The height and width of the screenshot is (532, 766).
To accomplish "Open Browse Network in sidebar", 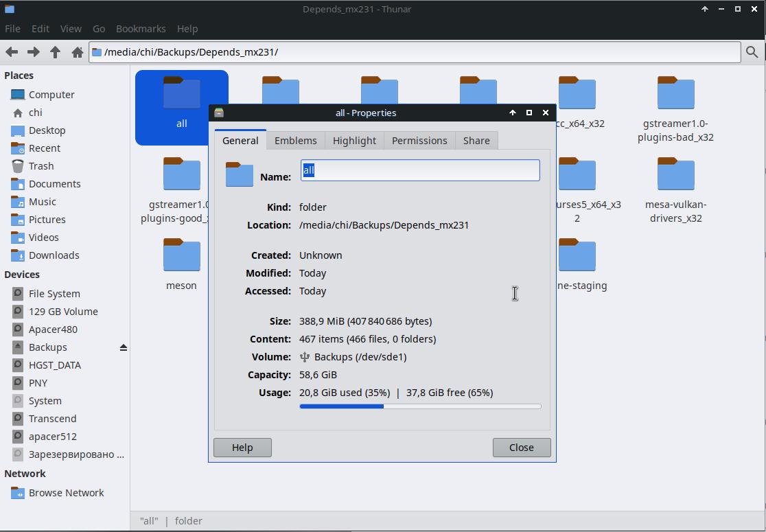I will click(x=65, y=493).
